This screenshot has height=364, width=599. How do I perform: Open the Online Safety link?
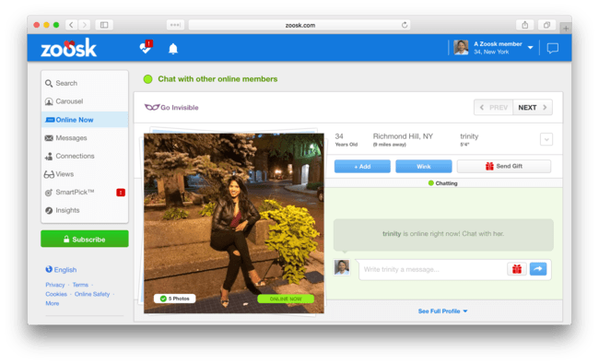tap(92, 294)
